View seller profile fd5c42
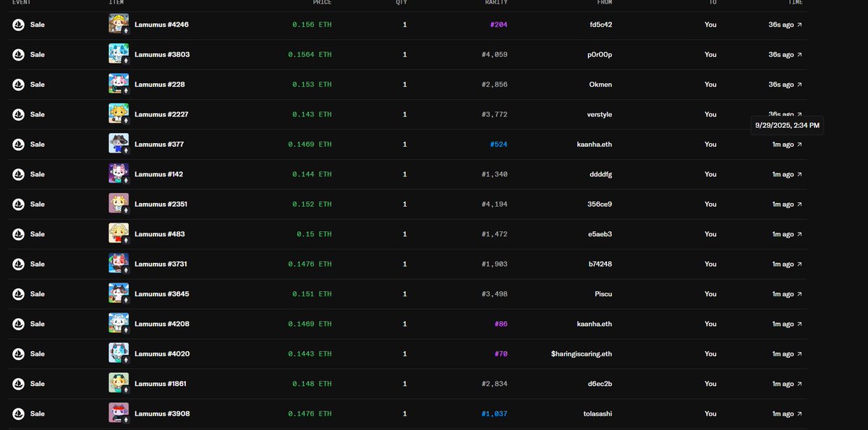The image size is (868, 430). 601,25
